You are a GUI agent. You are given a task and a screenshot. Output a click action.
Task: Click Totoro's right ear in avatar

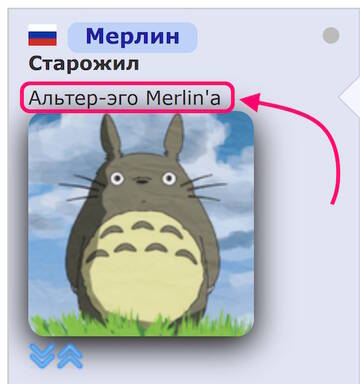tap(174, 135)
